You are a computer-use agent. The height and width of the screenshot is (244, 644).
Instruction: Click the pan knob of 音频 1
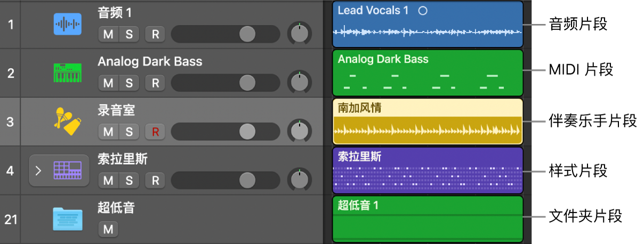point(300,34)
